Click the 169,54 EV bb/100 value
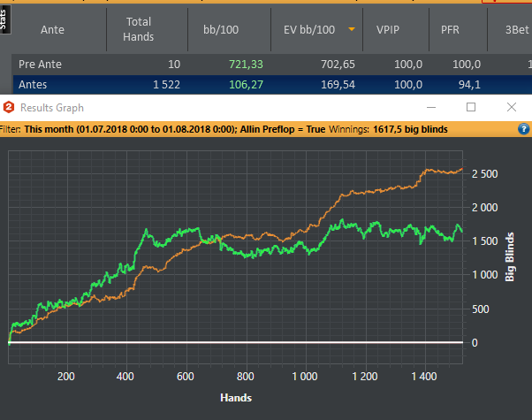 coord(338,85)
